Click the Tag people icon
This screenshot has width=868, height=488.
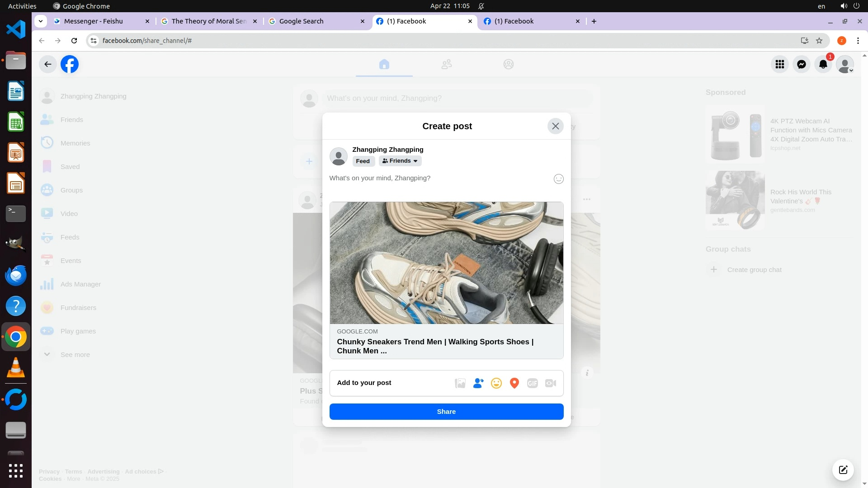click(x=478, y=383)
